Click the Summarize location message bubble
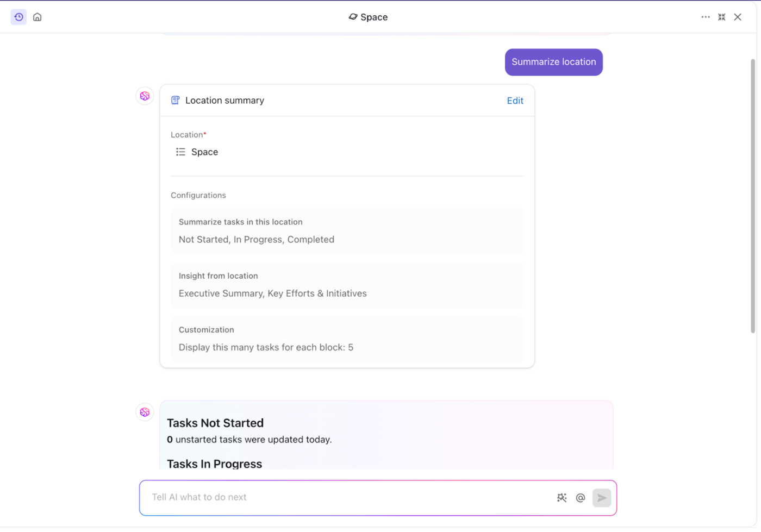 [553, 62]
